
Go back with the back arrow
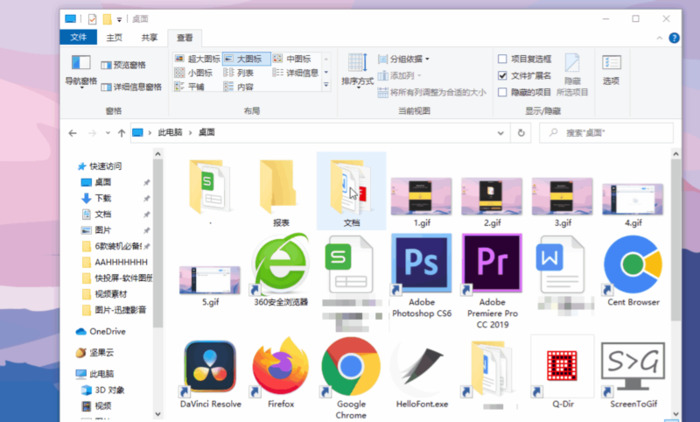point(72,133)
